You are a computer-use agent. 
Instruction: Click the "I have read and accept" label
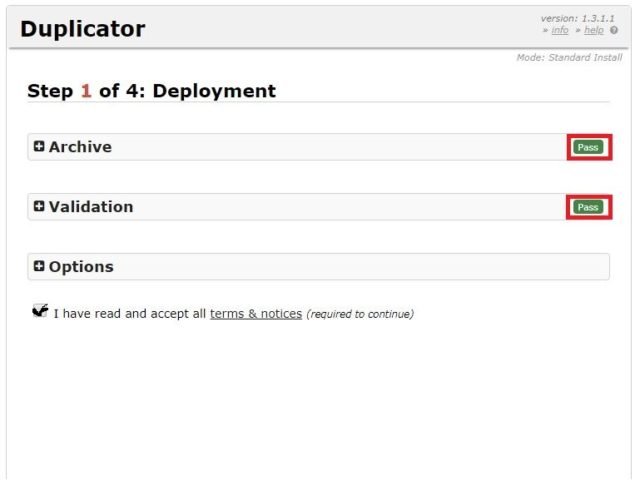tap(130, 314)
